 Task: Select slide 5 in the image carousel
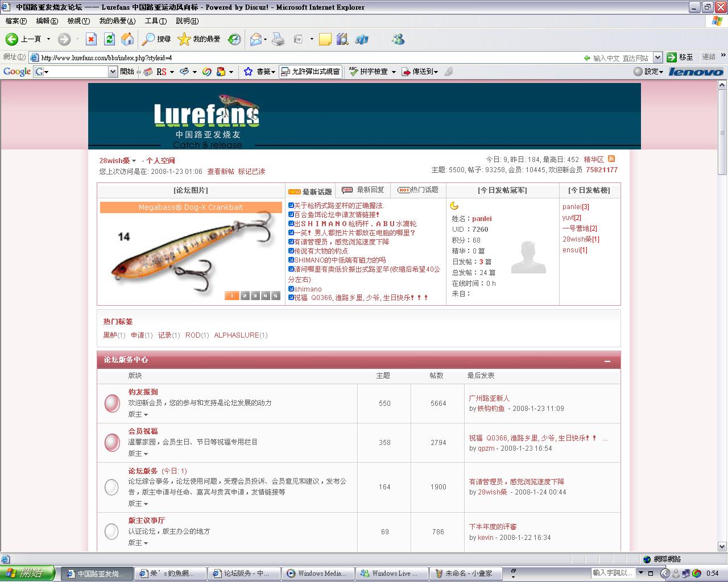click(276, 296)
